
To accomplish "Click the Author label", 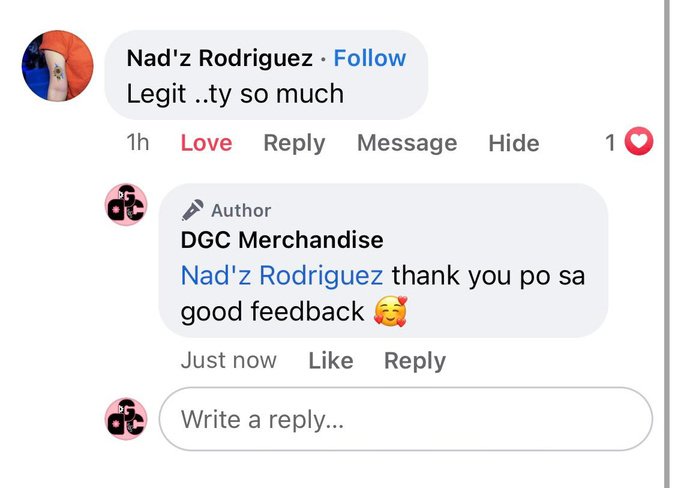I will [x=241, y=210].
